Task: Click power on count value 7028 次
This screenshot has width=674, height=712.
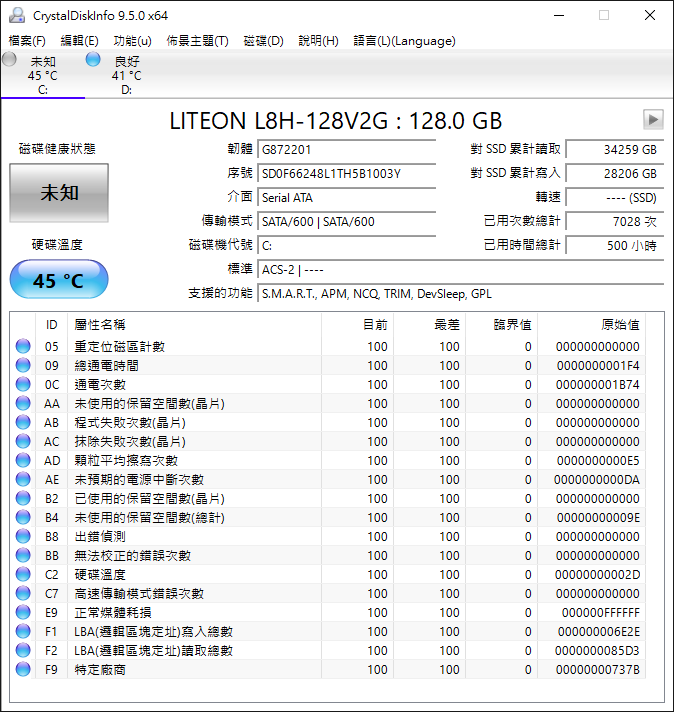Action: 615,222
